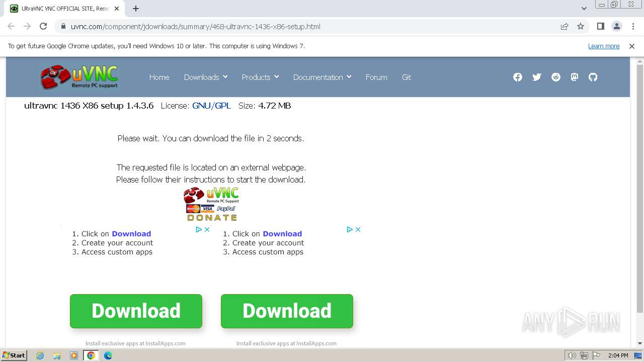Click the Action Center flag tray icon
The width and height of the screenshot is (644, 362).
[x=596, y=355]
